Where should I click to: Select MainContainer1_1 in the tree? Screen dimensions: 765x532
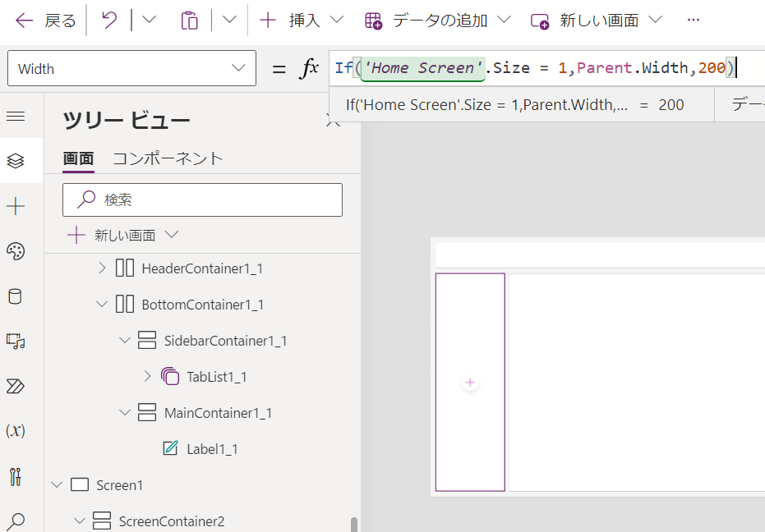pyautogui.click(x=218, y=413)
